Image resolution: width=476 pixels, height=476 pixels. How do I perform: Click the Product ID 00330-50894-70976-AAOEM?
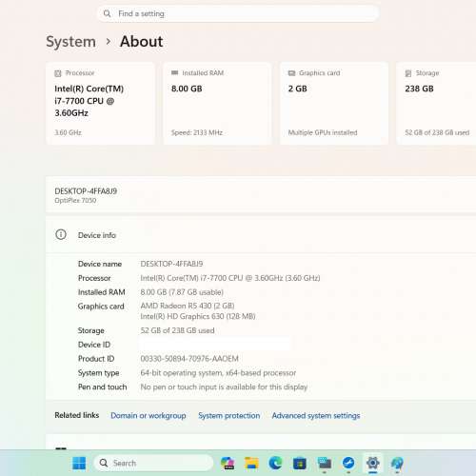pos(189,359)
